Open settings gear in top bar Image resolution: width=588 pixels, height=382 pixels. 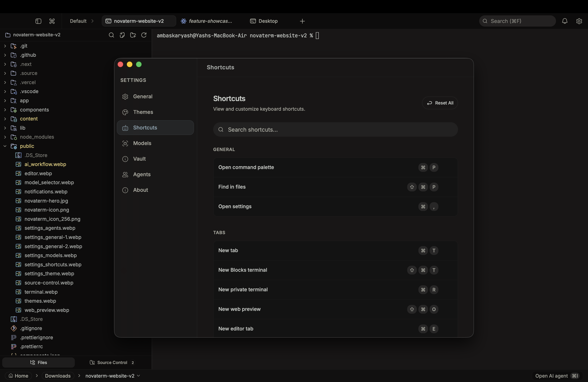coord(579,21)
